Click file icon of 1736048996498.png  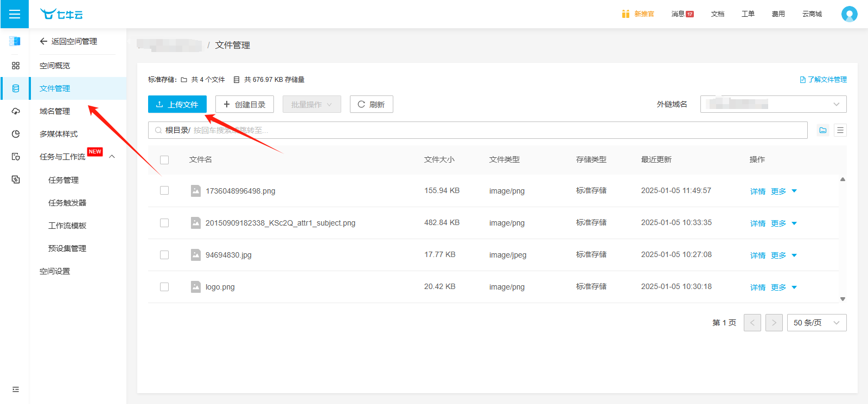196,191
